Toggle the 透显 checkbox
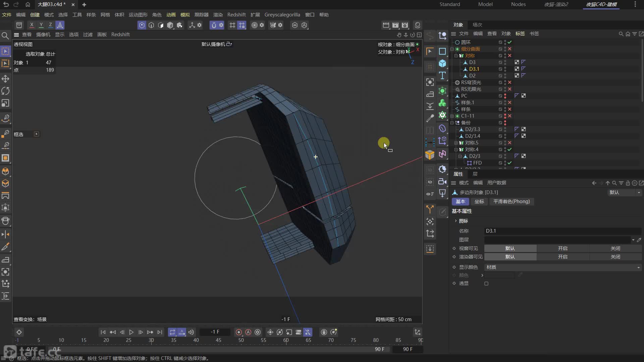 486,284
